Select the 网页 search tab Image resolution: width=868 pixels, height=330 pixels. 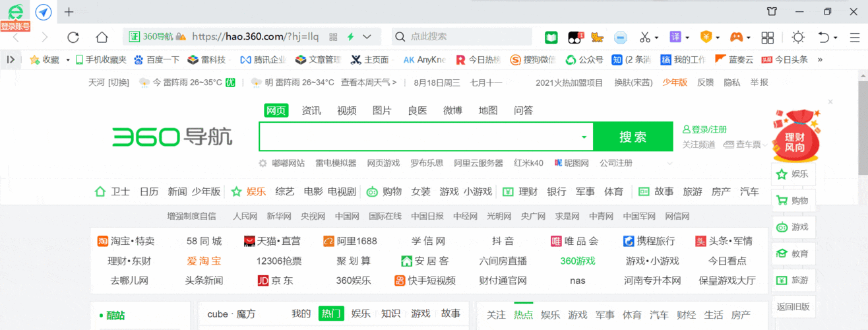point(276,110)
